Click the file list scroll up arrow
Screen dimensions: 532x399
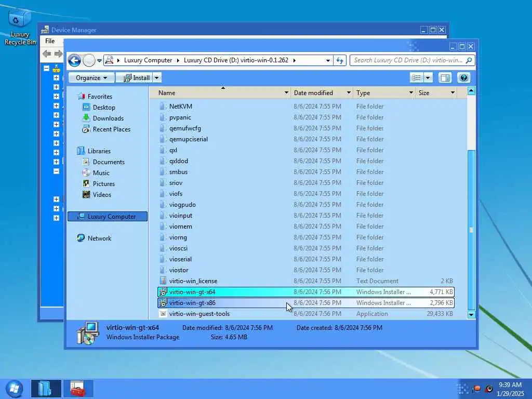(x=471, y=91)
